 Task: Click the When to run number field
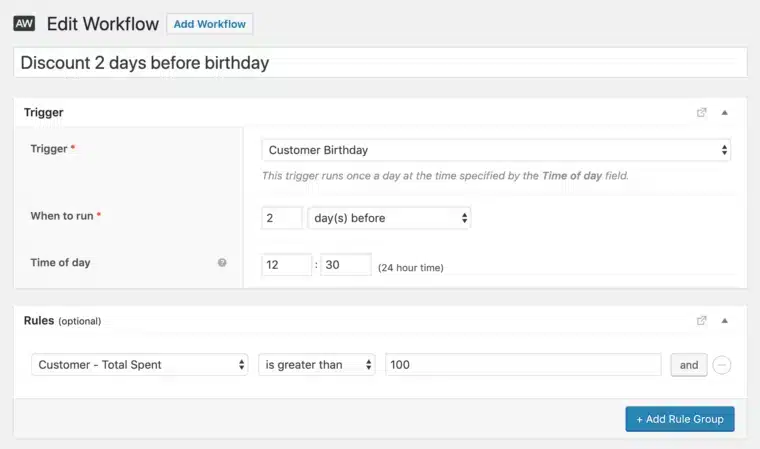282,218
